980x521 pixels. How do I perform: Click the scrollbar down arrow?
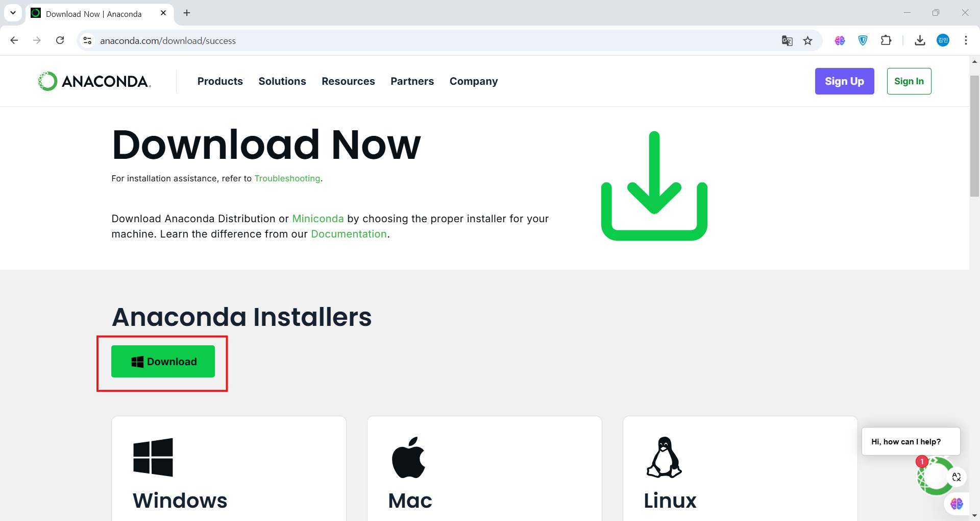[974, 515]
